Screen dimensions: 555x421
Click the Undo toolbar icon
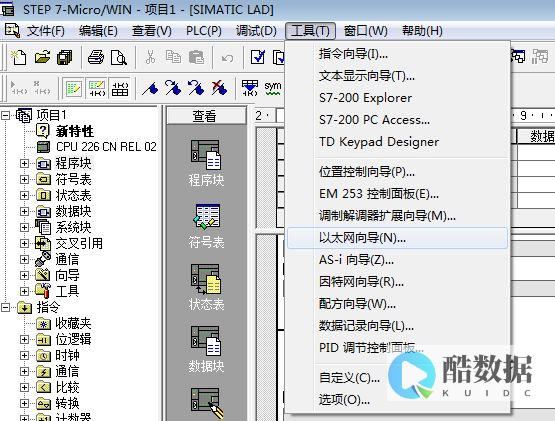click(x=227, y=58)
